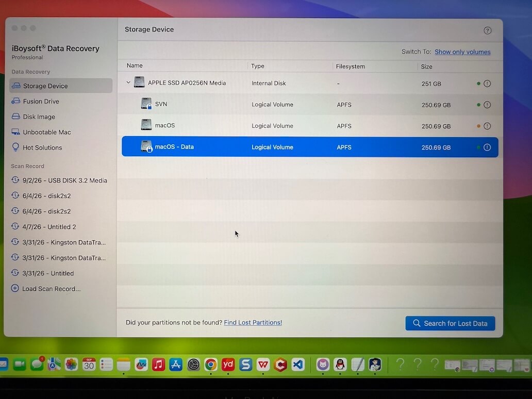
Task: Click the Internal Disk type cell
Action: [x=269, y=83]
